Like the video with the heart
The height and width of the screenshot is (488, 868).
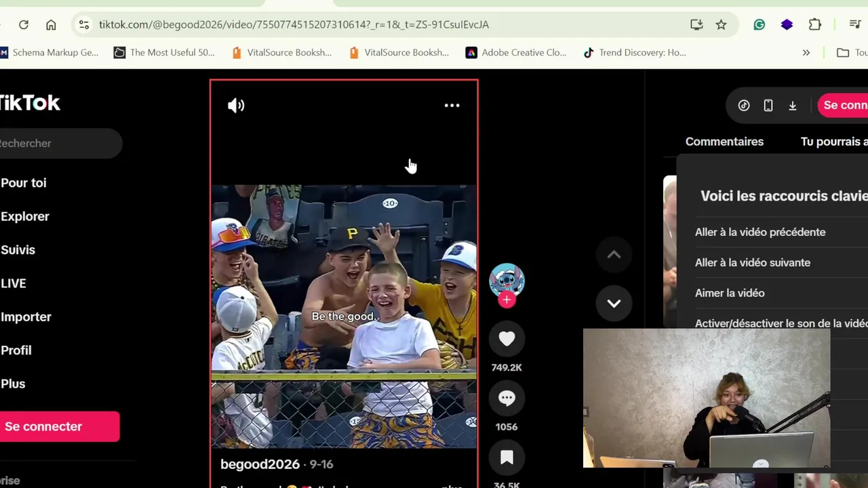(x=507, y=339)
